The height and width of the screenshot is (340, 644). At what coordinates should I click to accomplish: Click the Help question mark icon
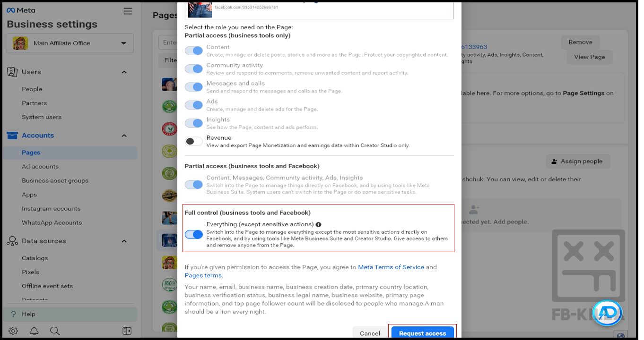coord(13,314)
